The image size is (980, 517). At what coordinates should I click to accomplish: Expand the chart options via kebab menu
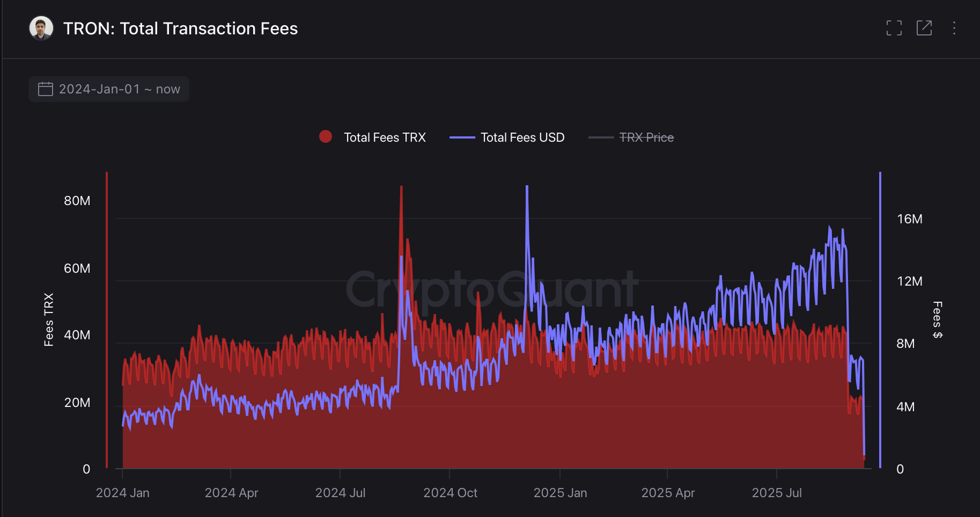[955, 28]
